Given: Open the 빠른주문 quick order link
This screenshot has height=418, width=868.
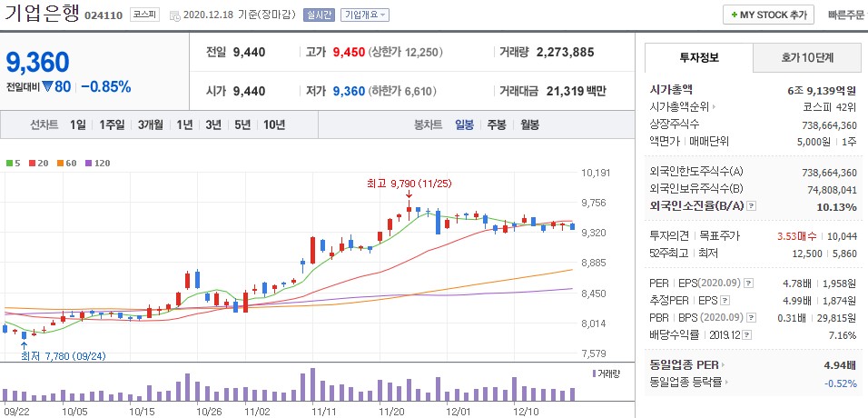Looking at the screenshot, I should point(846,15).
